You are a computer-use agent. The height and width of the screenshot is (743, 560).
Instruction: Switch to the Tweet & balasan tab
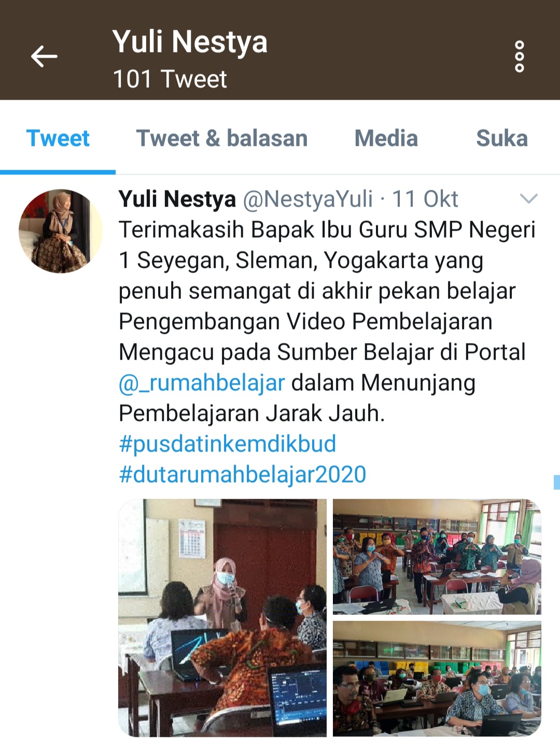[222, 139]
